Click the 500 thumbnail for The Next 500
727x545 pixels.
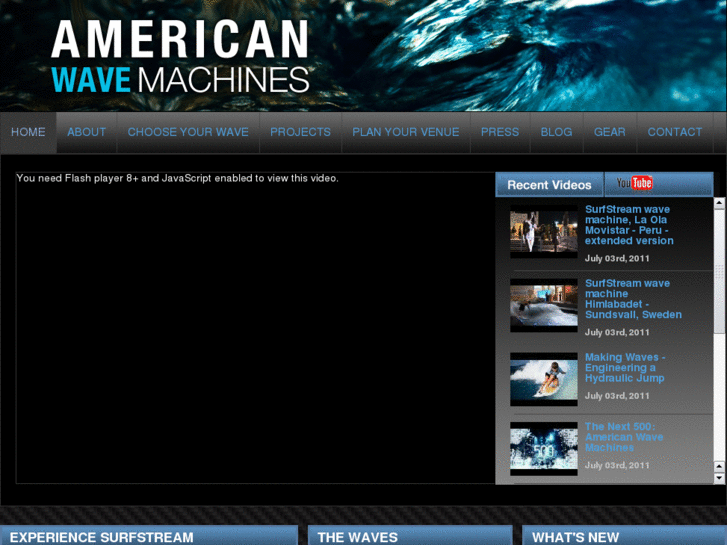[x=544, y=449]
